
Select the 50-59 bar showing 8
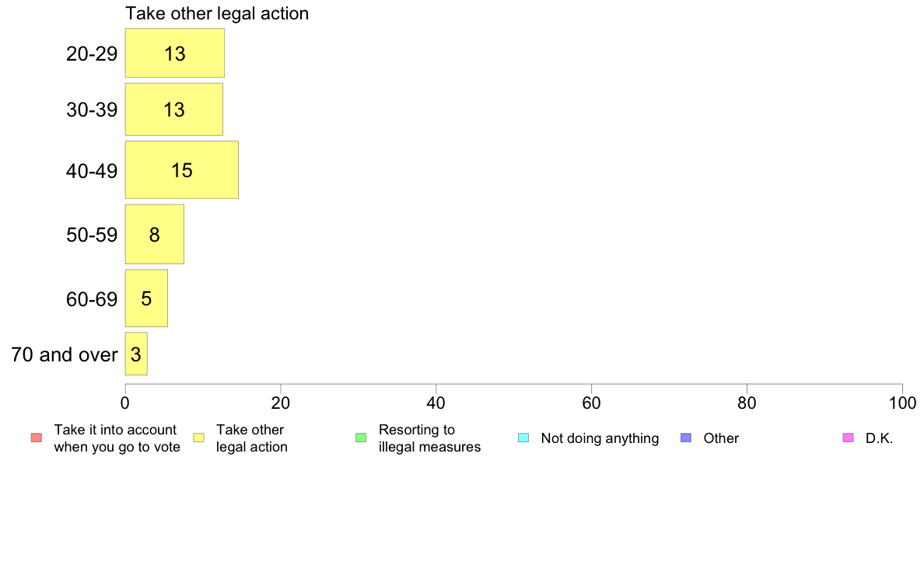[155, 234]
